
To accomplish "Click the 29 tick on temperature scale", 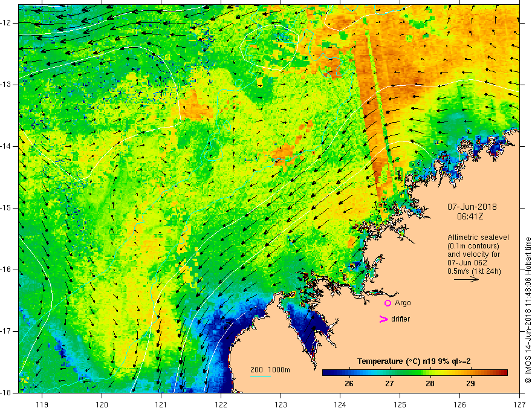I will point(470,384).
